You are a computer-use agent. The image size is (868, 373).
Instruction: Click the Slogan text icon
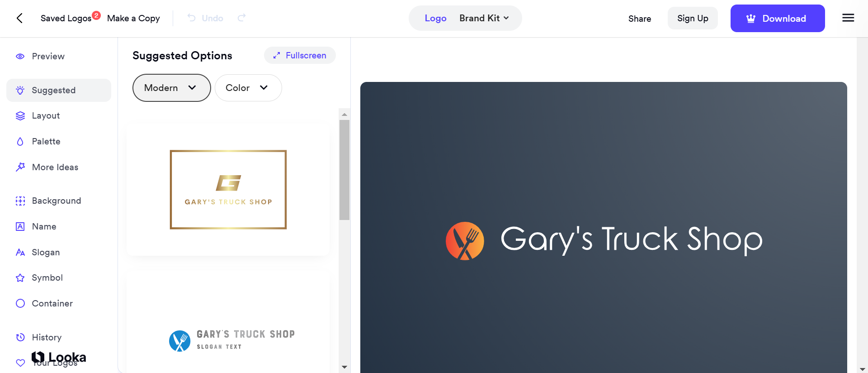click(x=20, y=252)
